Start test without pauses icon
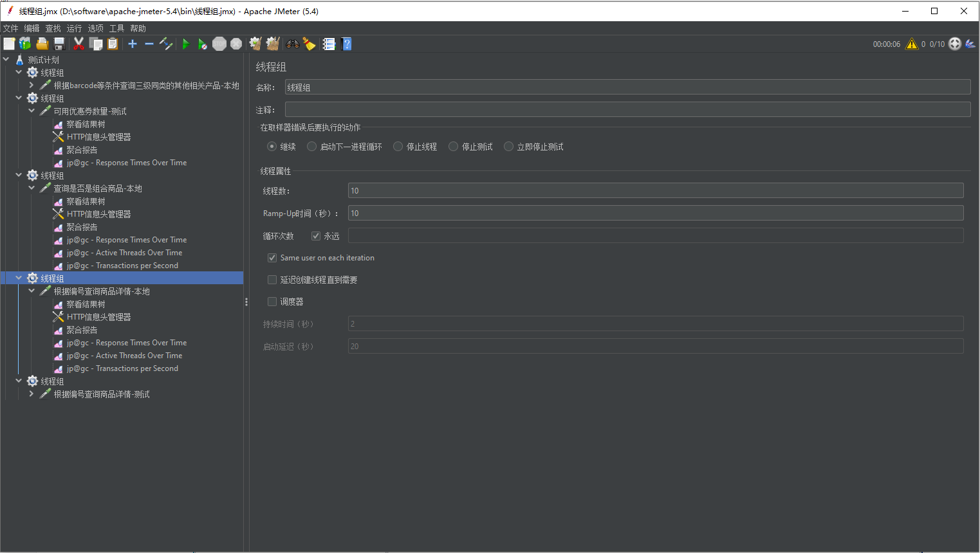The height and width of the screenshot is (553, 980). (203, 44)
